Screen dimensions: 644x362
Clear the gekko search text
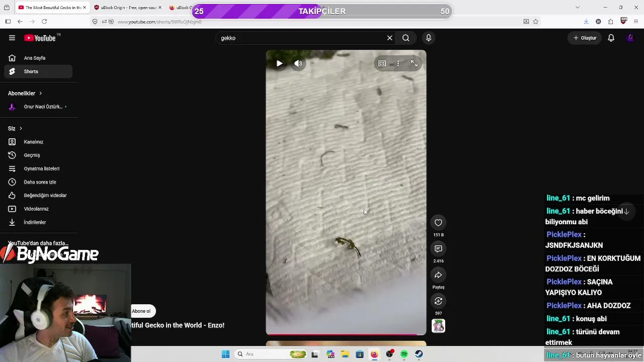coord(389,38)
